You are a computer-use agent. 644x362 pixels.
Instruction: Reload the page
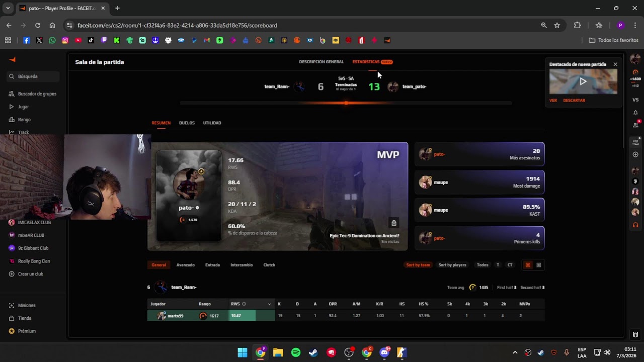click(38, 25)
